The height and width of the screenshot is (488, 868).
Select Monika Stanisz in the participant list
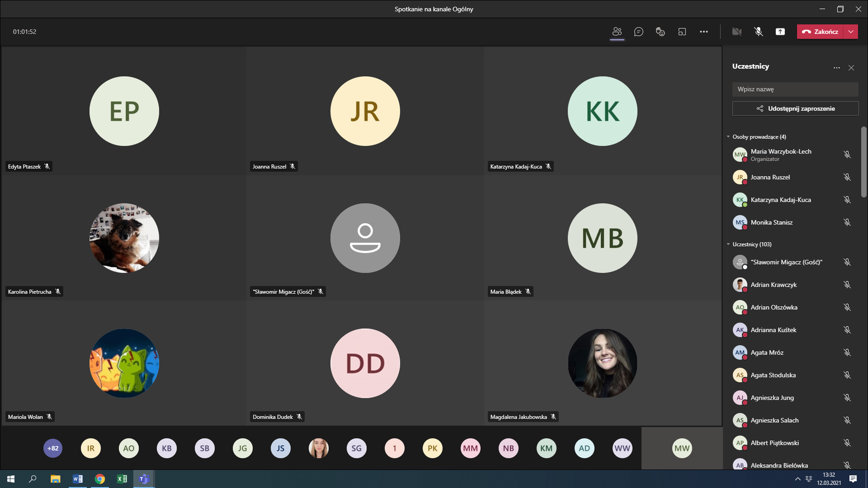pos(771,222)
